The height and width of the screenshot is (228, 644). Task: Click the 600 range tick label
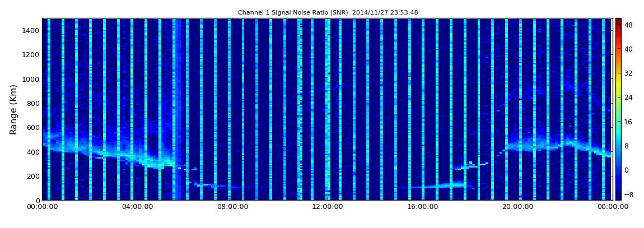(33, 127)
